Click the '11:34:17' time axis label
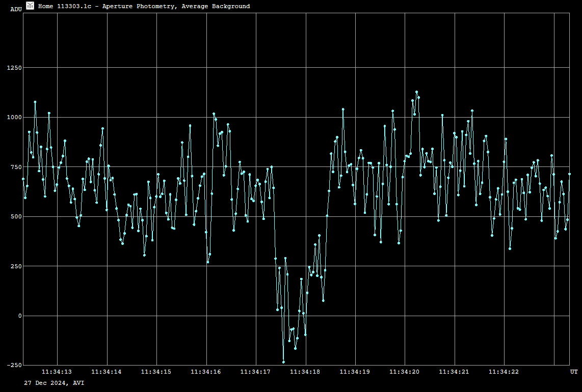 click(256, 372)
